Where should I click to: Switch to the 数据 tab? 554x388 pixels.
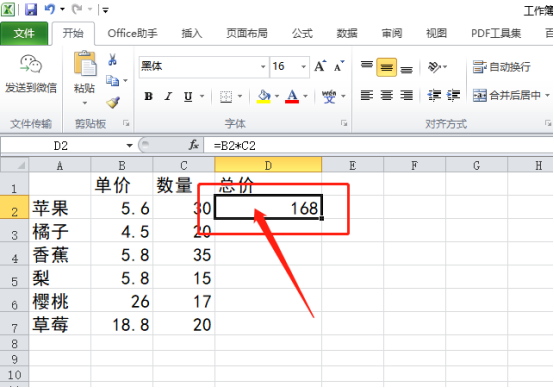tap(347, 33)
